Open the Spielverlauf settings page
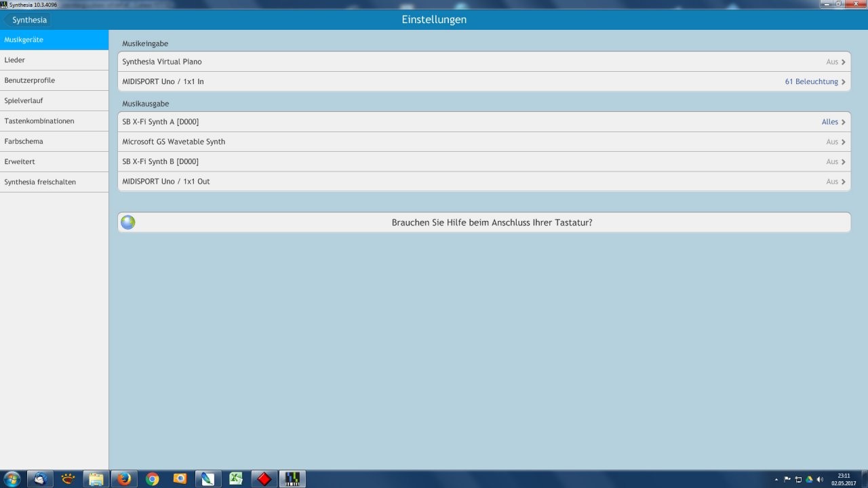 [x=54, y=101]
